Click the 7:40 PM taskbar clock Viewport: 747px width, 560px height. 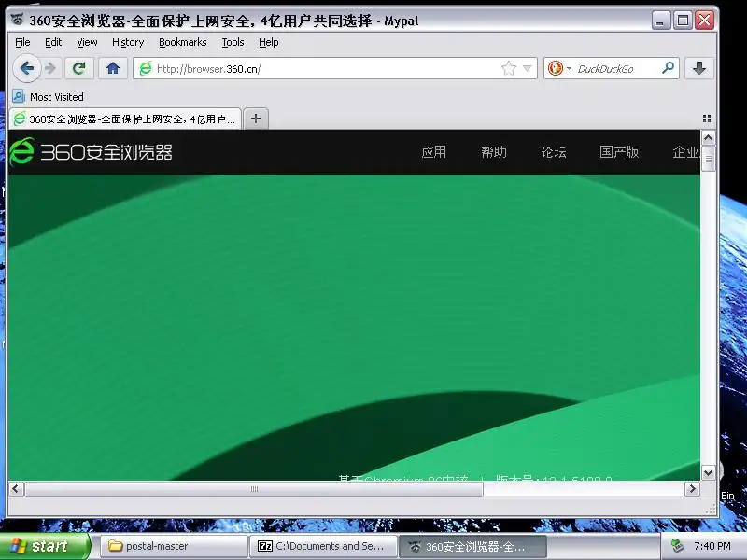pyautogui.click(x=712, y=546)
